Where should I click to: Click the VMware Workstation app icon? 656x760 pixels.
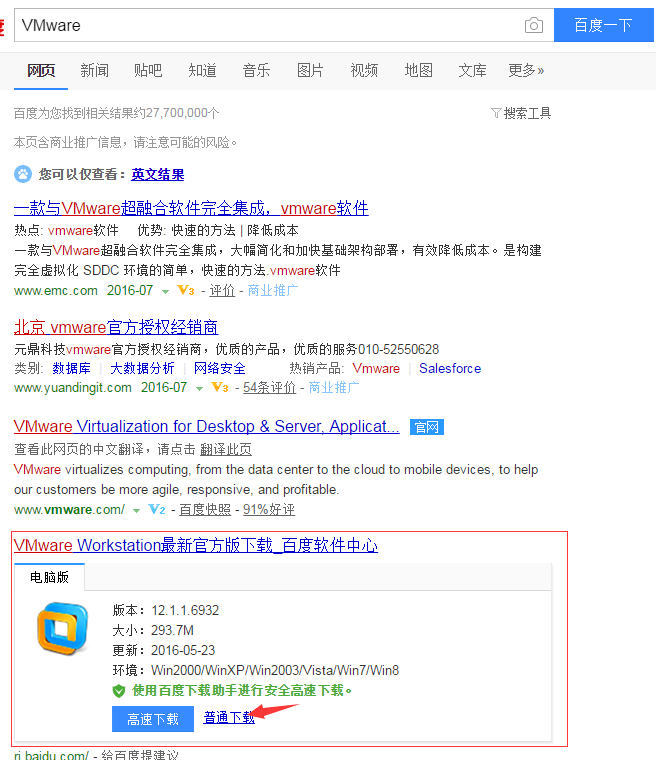[x=63, y=629]
